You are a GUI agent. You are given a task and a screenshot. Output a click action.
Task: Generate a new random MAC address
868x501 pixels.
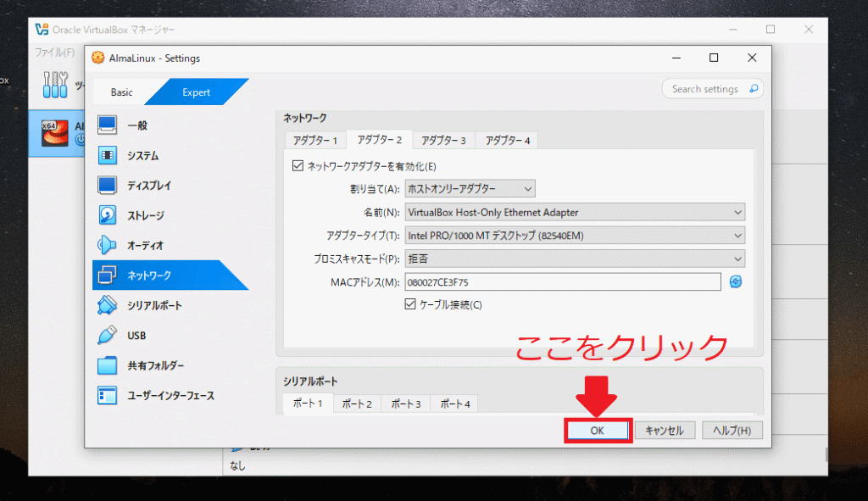735,281
